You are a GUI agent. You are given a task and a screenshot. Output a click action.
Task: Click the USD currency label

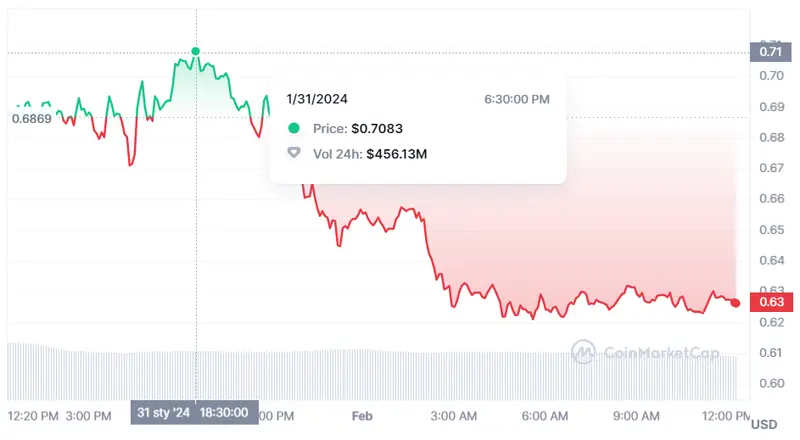(764, 424)
